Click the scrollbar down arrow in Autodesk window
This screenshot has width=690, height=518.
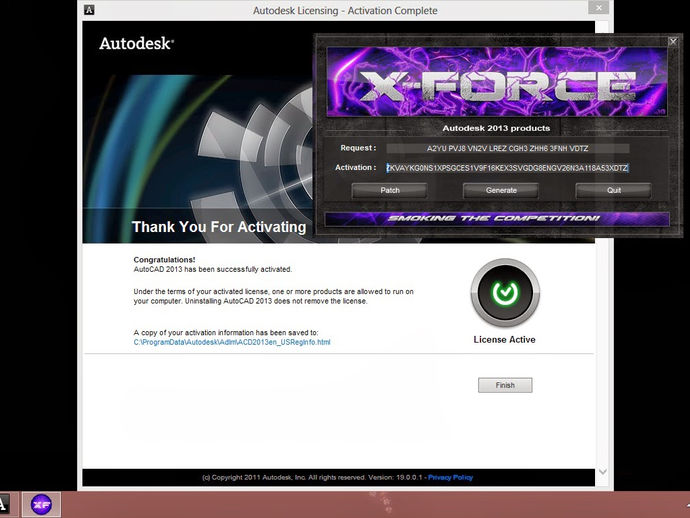point(603,472)
